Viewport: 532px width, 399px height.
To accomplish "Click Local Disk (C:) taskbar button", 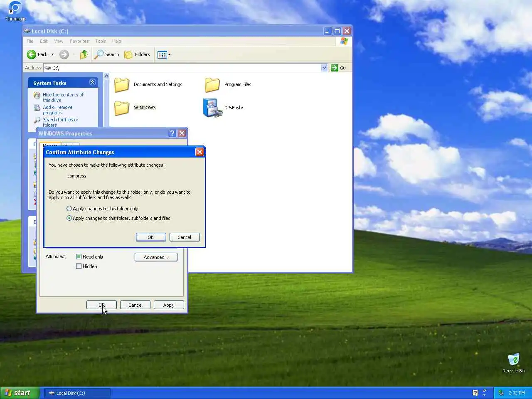I will point(77,393).
